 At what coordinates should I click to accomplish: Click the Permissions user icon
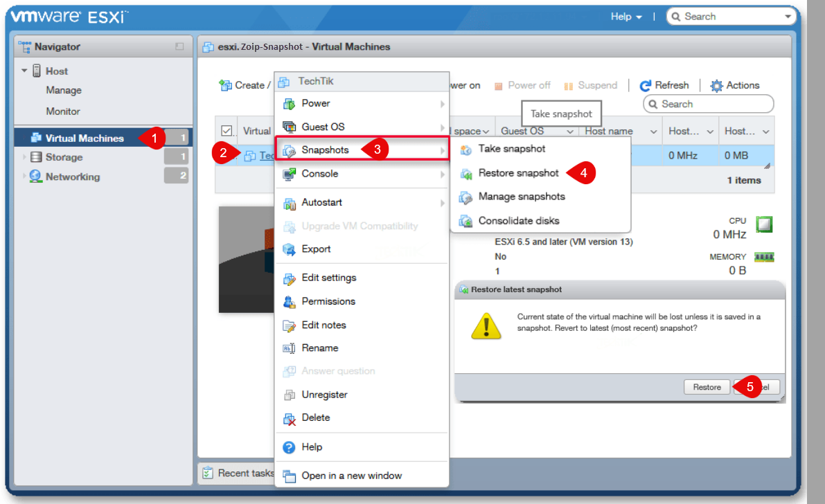289,301
